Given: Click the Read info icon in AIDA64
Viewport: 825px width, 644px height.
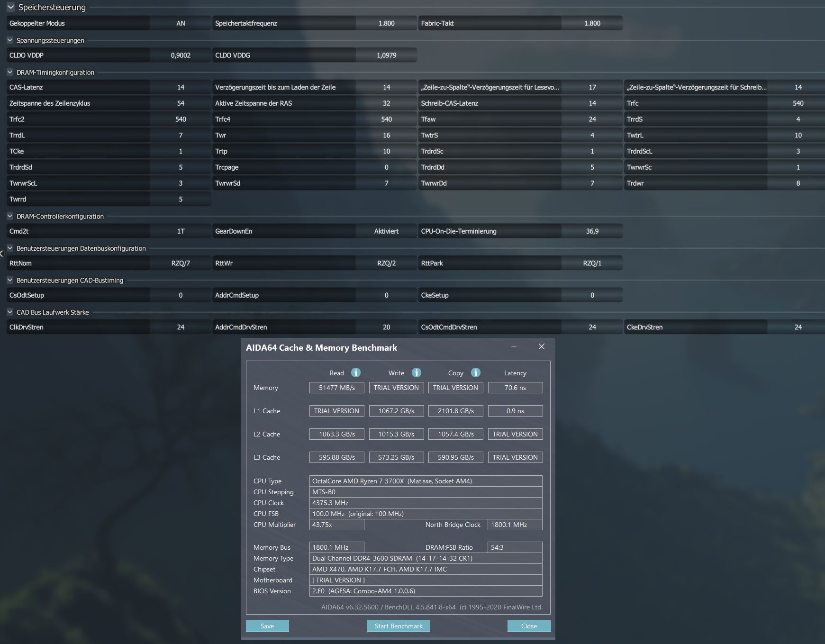Looking at the screenshot, I should (x=356, y=372).
